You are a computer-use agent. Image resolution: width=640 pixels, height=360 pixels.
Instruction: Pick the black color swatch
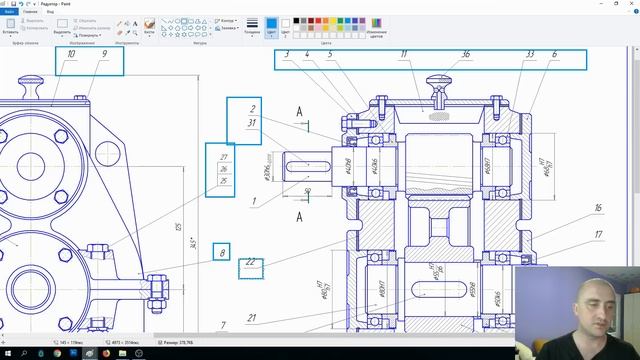point(296,21)
